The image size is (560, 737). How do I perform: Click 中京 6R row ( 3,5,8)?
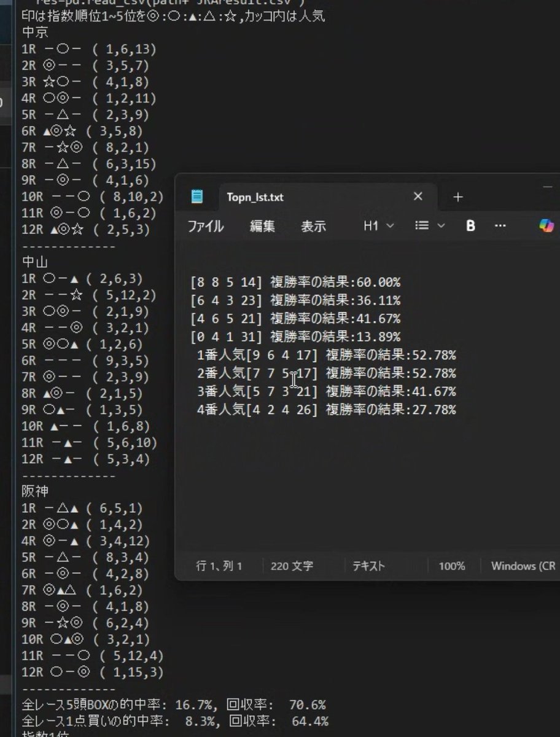(82, 131)
